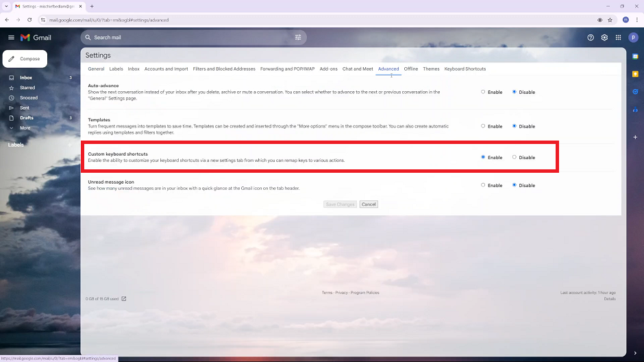The height and width of the screenshot is (362, 644).
Task: Open the Chrome profile icon in toolbar
Action: click(626, 20)
